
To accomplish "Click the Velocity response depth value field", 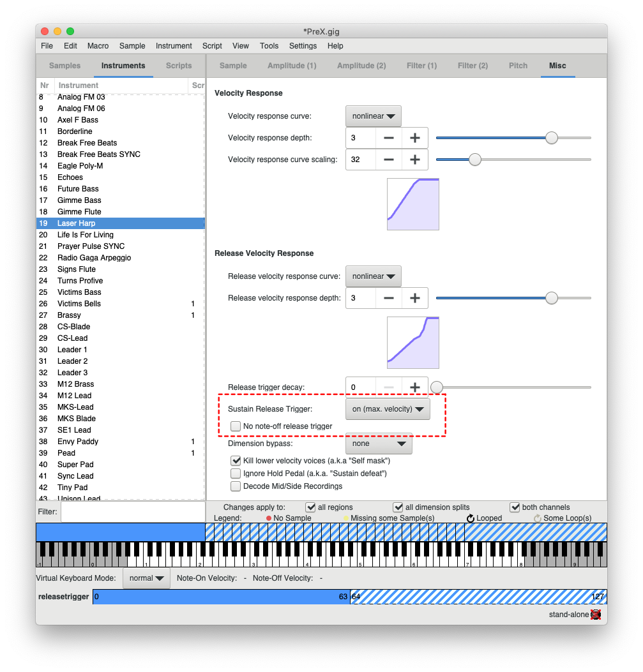I will click(x=361, y=138).
